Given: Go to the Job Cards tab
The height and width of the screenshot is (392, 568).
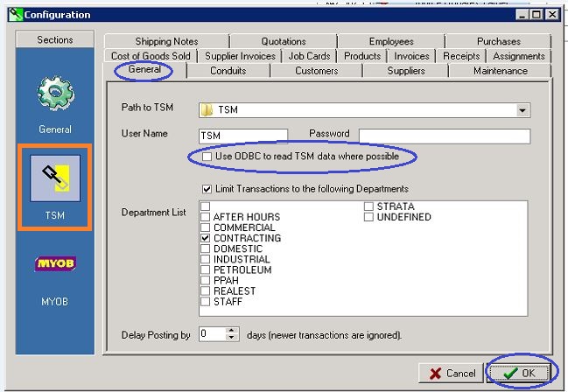Looking at the screenshot, I should click(309, 56).
